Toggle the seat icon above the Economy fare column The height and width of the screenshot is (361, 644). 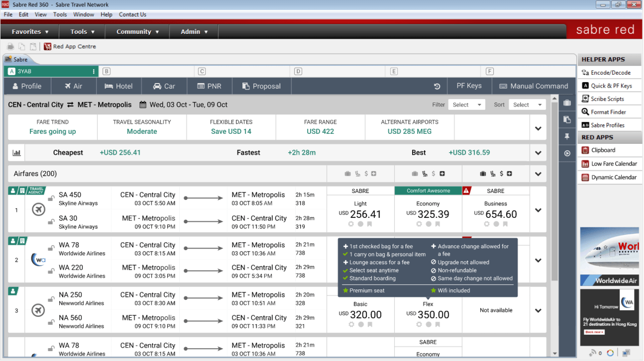coord(425,174)
